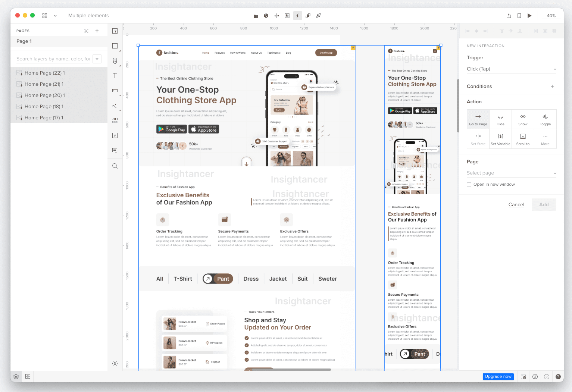The width and height of the screenshot is (572, 392).
Task: Click the Play preview icon top right
Action: (529, 16)
